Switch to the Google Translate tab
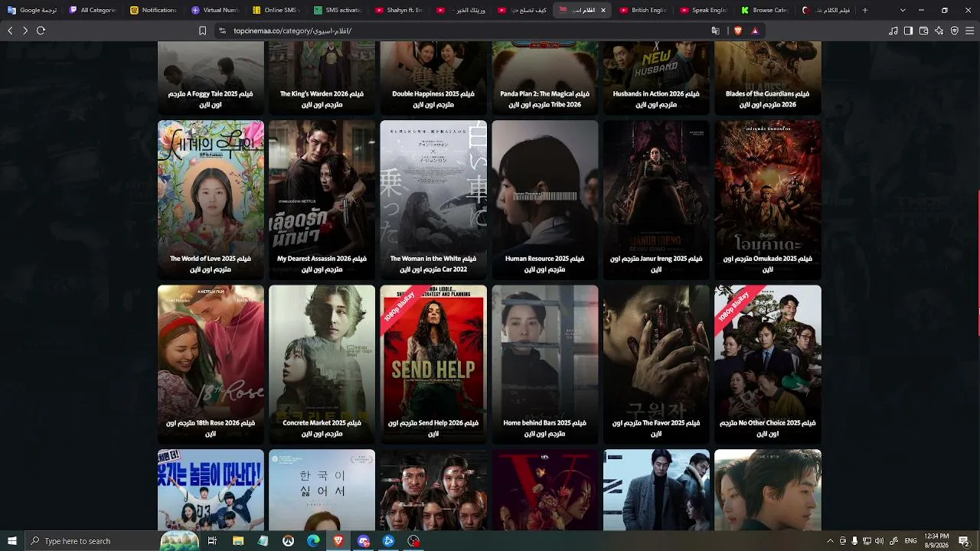The width and height of the screenshot is (980, 551). pyautogui.click(x=32, y=10)
